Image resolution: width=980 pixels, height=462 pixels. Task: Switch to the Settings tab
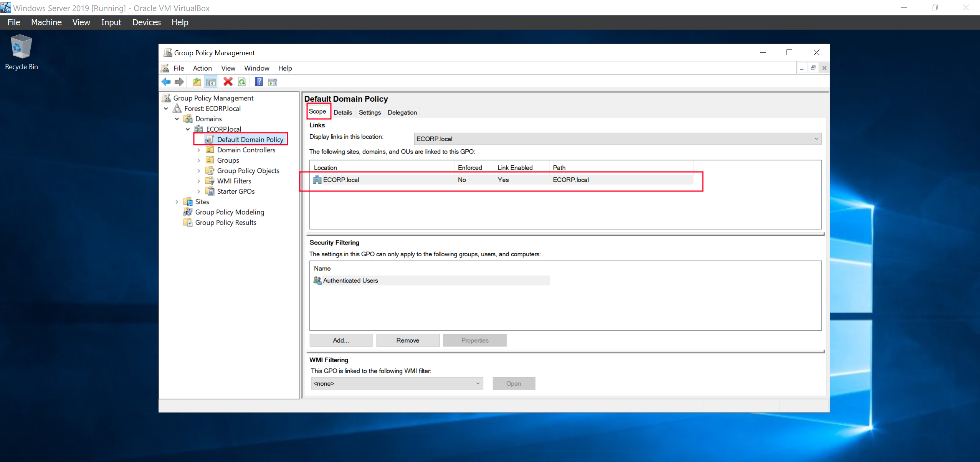click(370, 112)
